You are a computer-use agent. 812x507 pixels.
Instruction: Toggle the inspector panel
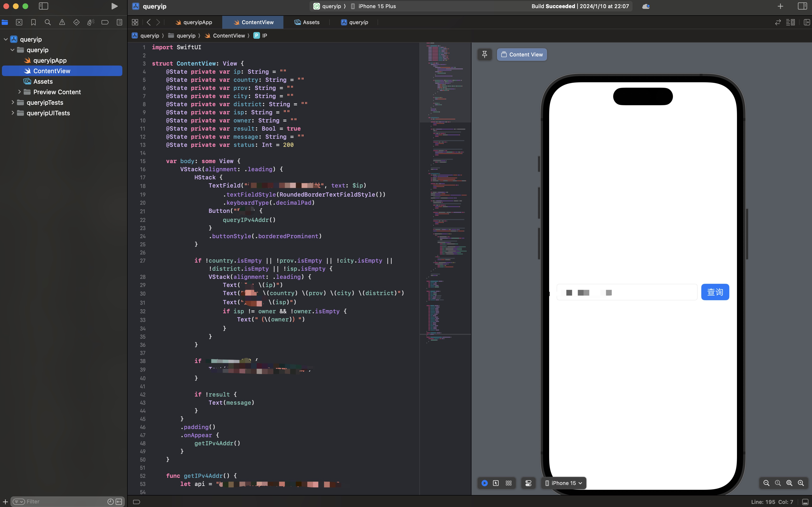point(802,6)
